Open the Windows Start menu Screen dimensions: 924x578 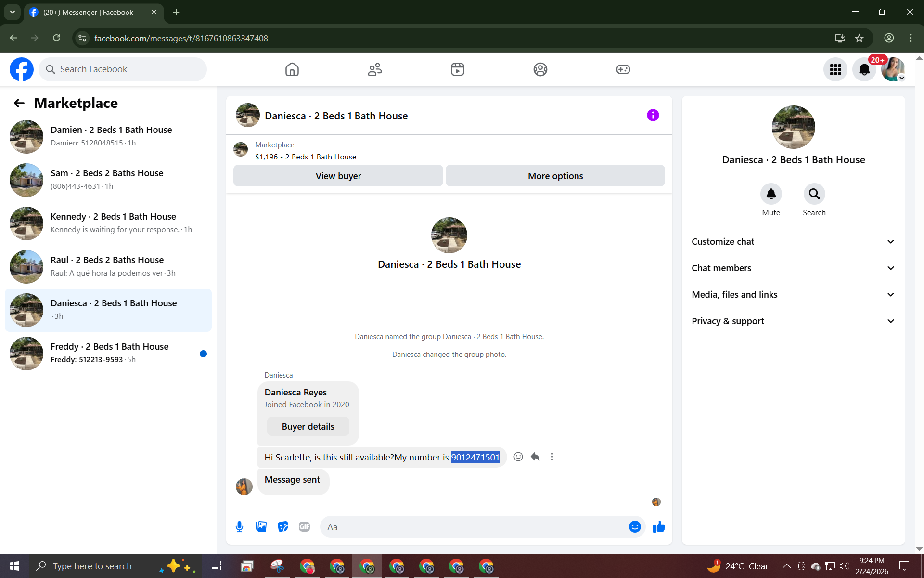coord(14,566)
